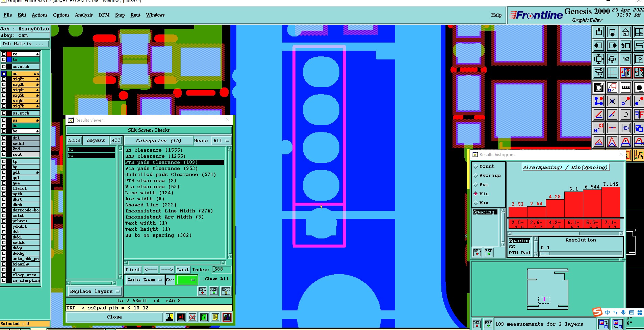Click the green 1/2 page icon in Results viewer
The image size is (644, 330).
204,317
